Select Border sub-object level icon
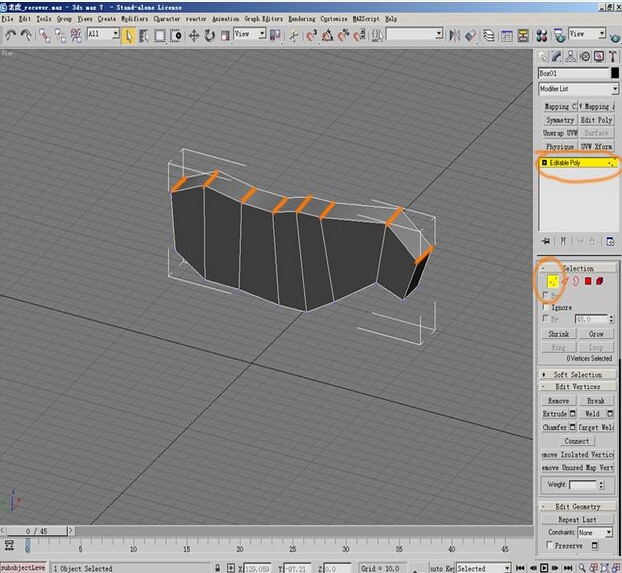Screen dimensions: 622x573 [576, 281]
